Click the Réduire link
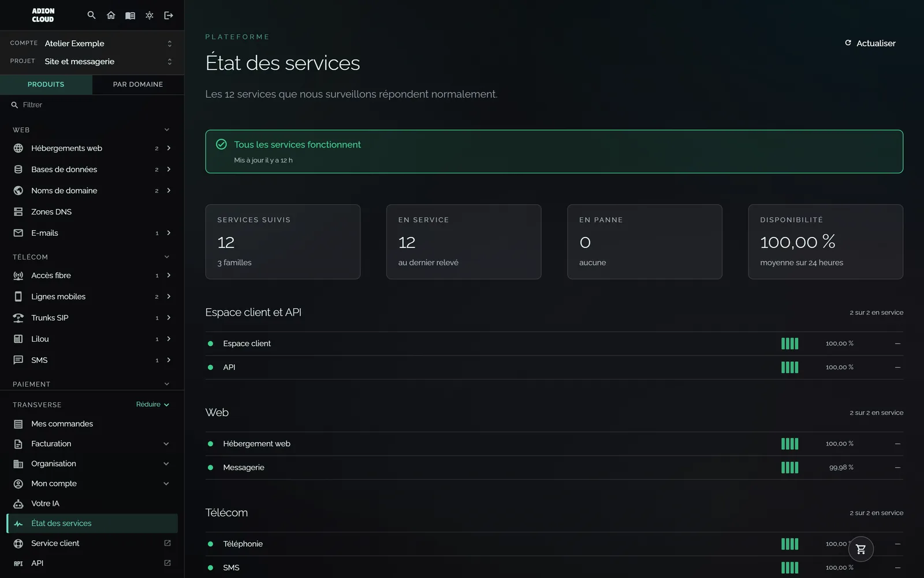924x578 pixels. [152, 405]
